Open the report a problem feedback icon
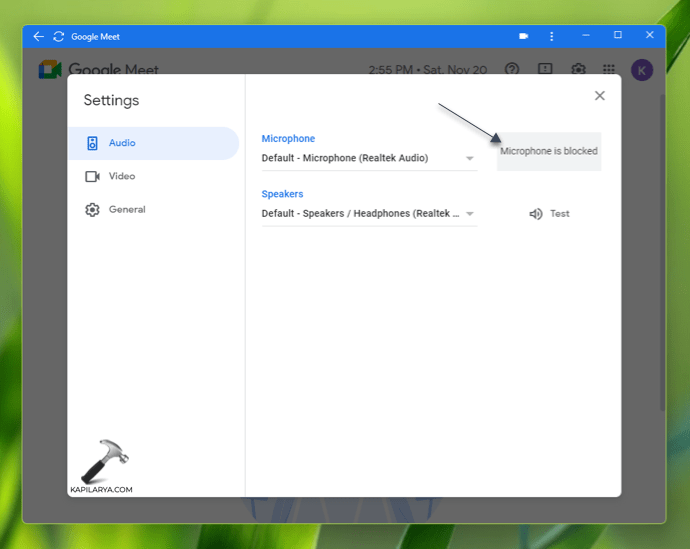The image size is (690, 549). pos(545,69)
